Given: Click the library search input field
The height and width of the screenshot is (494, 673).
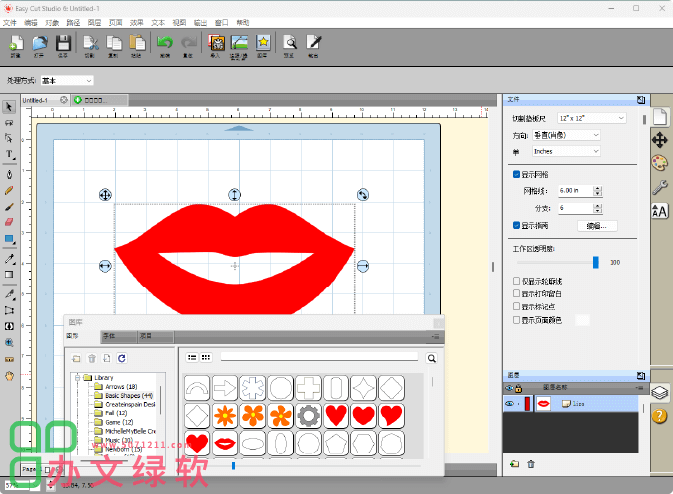Looking at the screenshot, I should 319,357.
